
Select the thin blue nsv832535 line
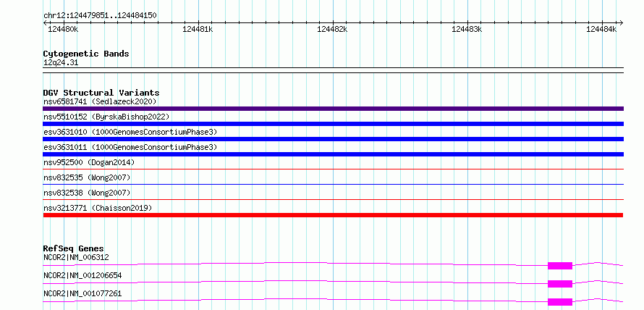pos(333,184)
